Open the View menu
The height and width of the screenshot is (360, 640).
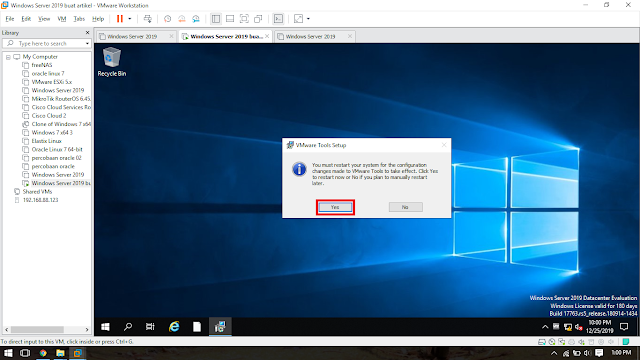pyautogui.click(x=44, y=19)
